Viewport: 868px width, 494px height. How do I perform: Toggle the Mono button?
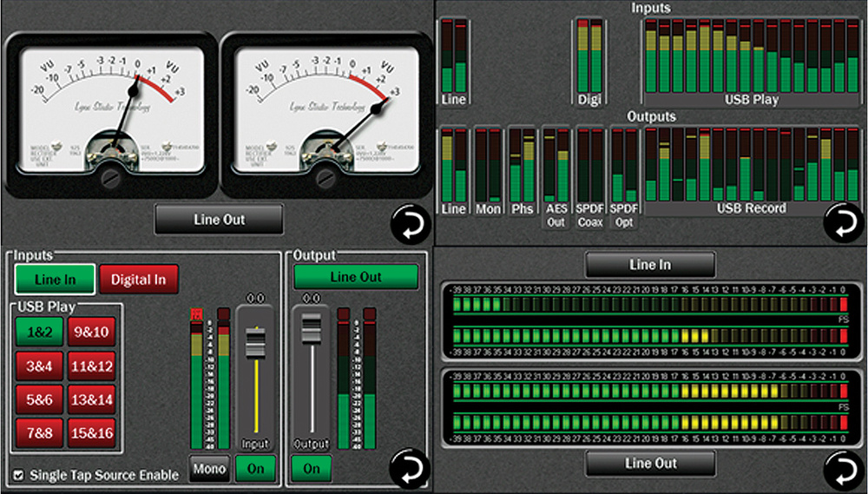coord(209,469)
